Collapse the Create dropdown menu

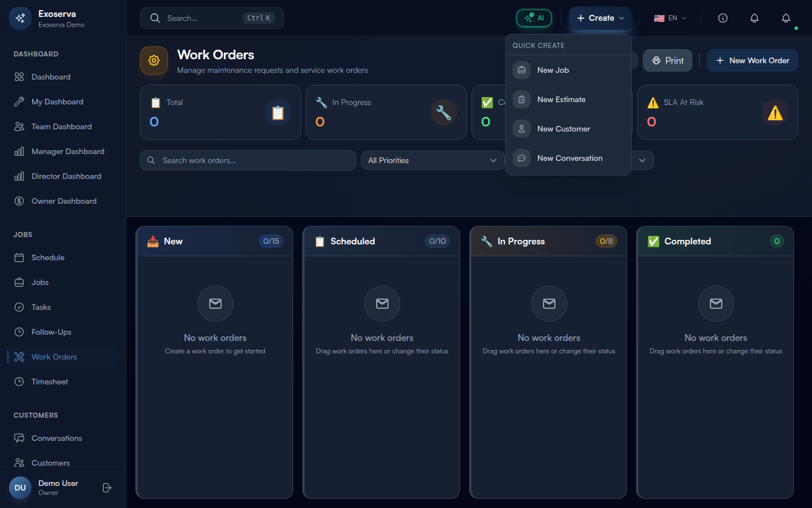tap(600, 18)
